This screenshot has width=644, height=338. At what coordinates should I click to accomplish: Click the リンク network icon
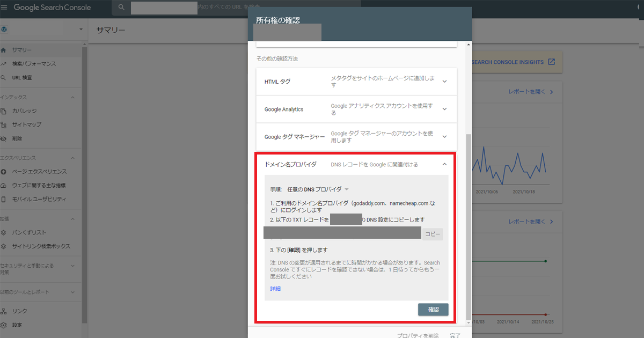pyautogui.click(x=4, y=311)
